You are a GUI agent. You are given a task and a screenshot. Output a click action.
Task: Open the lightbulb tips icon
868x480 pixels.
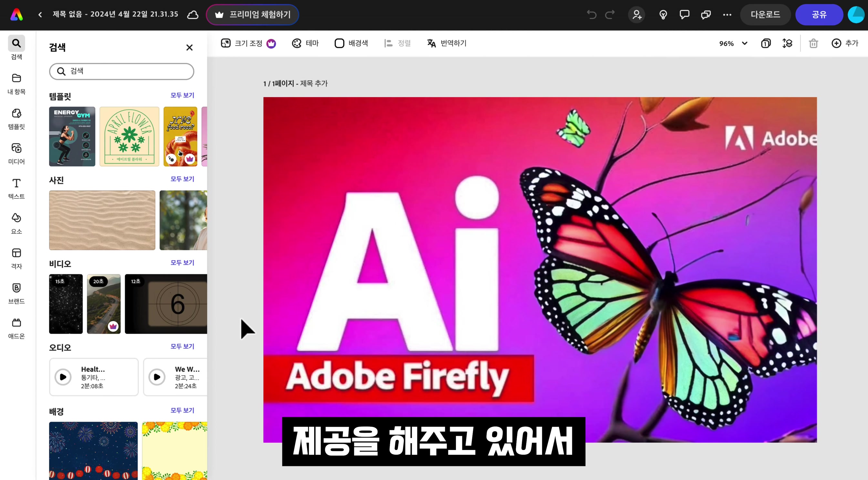pyautogui.click(x=663, y=15)
